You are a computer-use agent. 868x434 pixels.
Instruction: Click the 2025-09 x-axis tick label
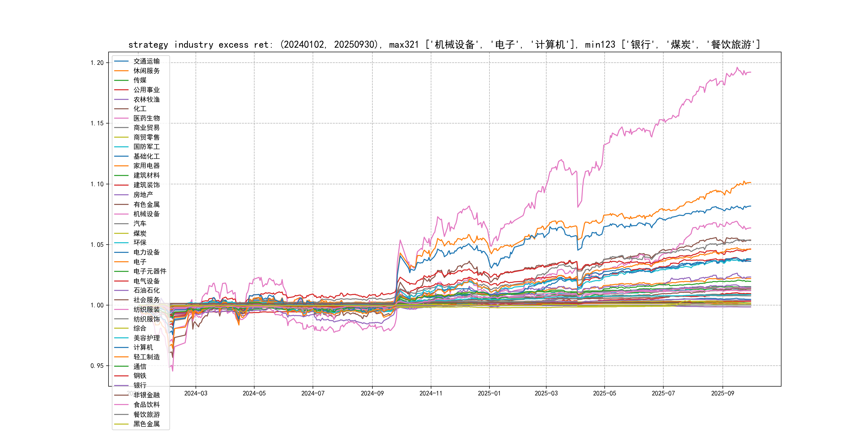coord(723,393)
